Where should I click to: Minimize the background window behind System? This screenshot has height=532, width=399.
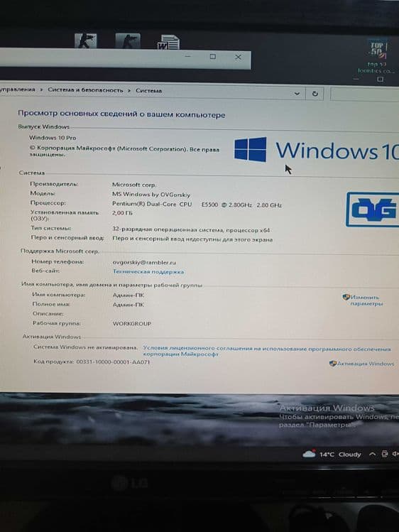pyautogui.click(x=188, y=56)
